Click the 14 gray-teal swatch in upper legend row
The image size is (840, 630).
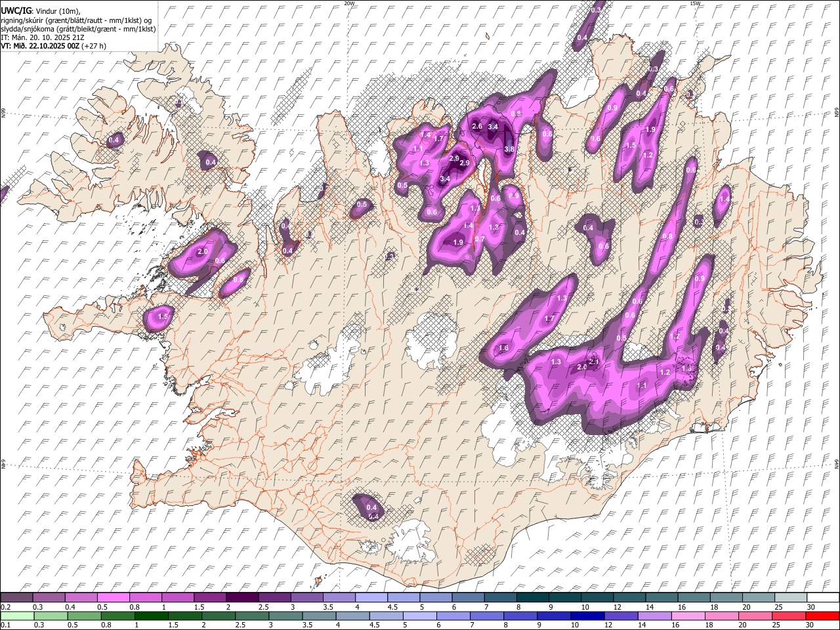(x=660, y=598)
